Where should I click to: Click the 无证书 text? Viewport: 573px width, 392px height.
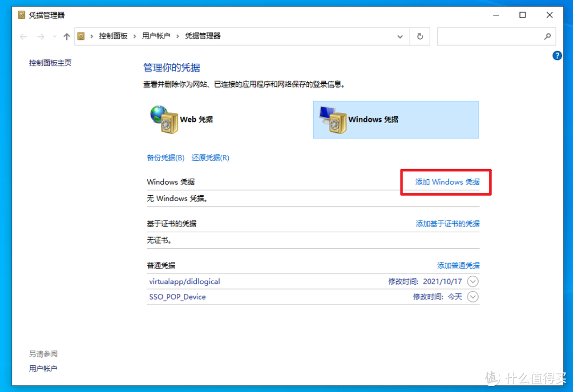(x=159, y=240)
